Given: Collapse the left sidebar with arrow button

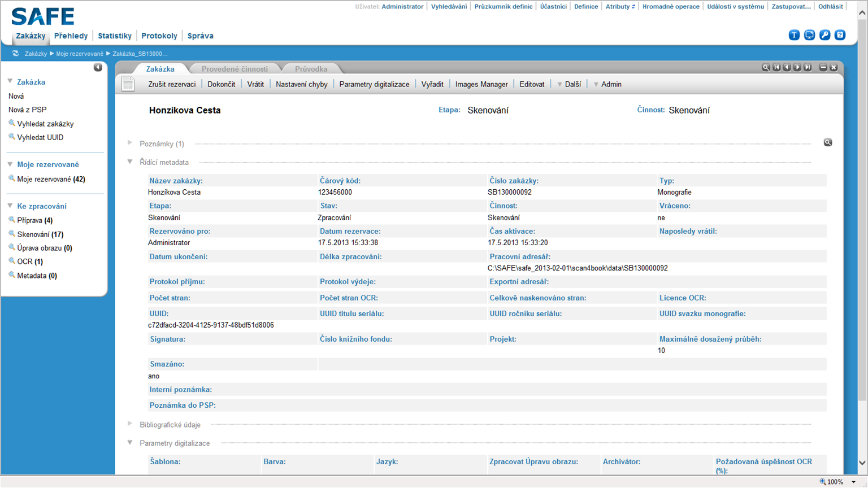Looking at the screenshot, I should click(x=98, y=67).
